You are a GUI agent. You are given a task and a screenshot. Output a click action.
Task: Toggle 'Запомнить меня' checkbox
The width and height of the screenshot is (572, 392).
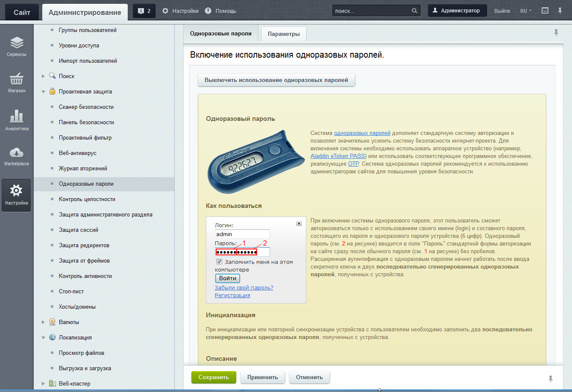pyautogui.click(x=220, y=262)
